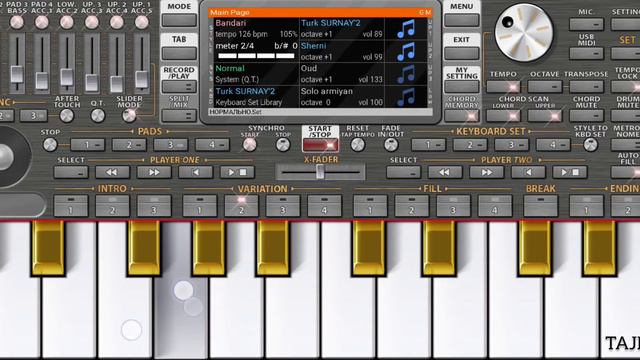Select Variation 4 button
The height and width of the screenshot is (360, 640).
pos(324,206)
